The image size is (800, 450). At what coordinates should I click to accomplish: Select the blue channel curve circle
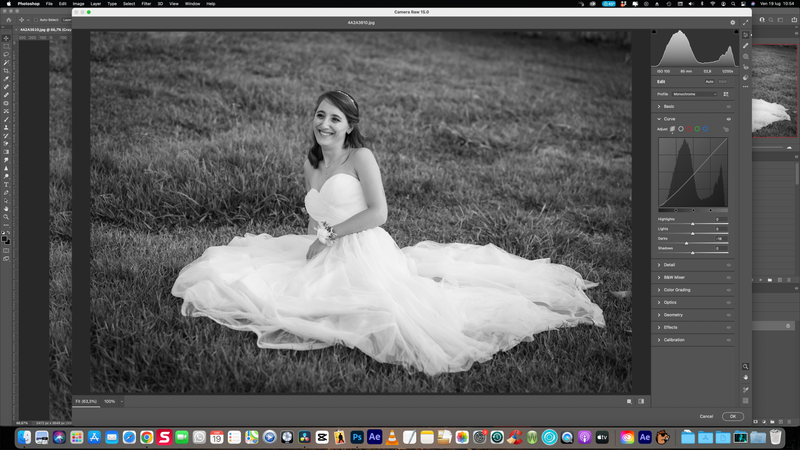point(706,128)
